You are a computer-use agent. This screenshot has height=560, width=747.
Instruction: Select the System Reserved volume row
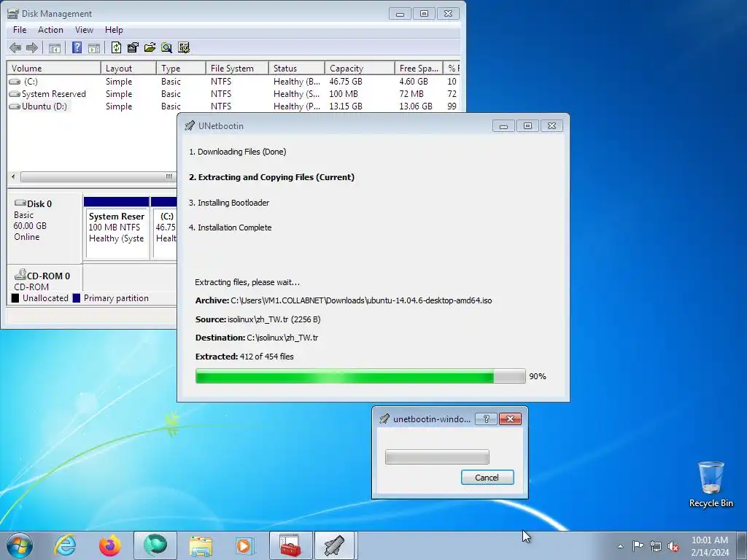(233, 94)
